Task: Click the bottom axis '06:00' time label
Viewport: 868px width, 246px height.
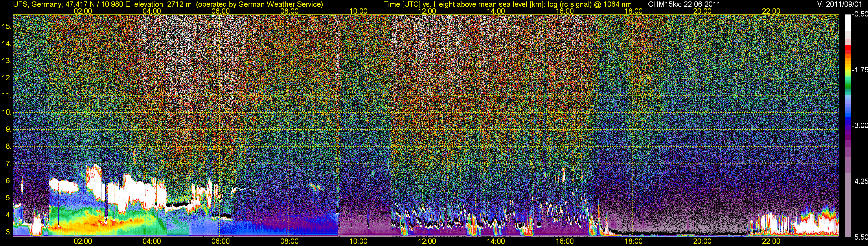Action: coord(220,241)
